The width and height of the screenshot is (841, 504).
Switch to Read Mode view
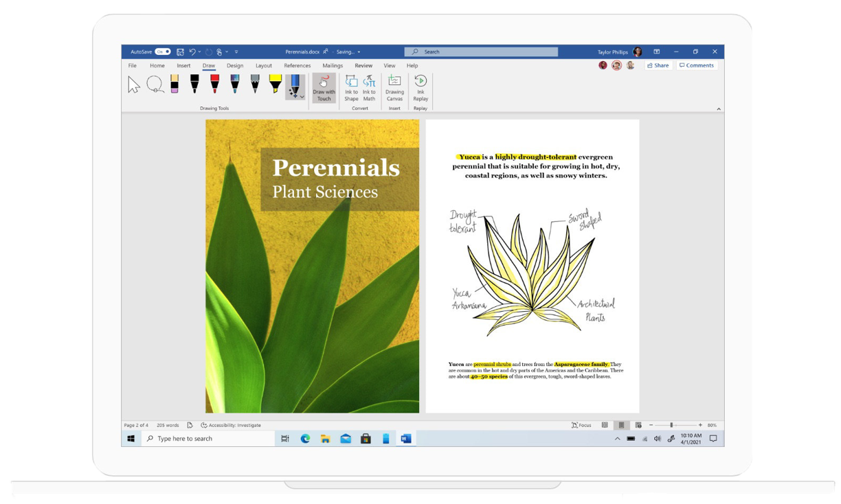605,425
